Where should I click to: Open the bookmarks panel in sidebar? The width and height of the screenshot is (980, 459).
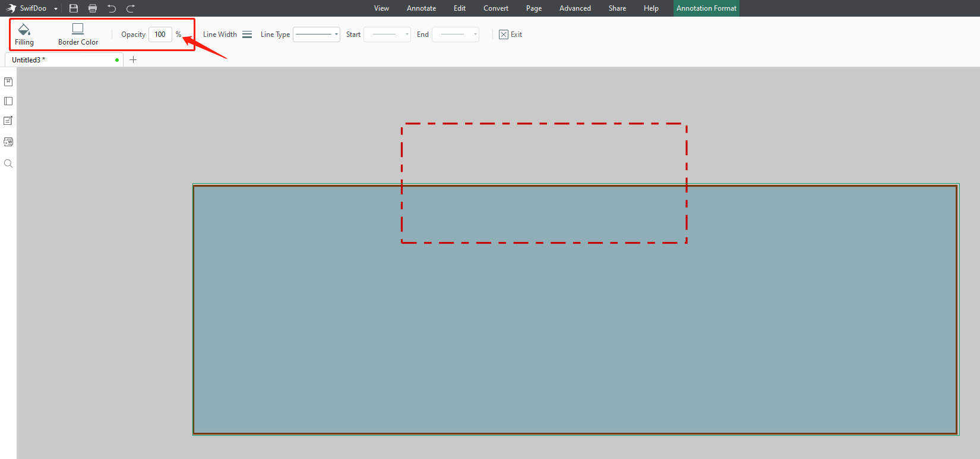point(8,82)
